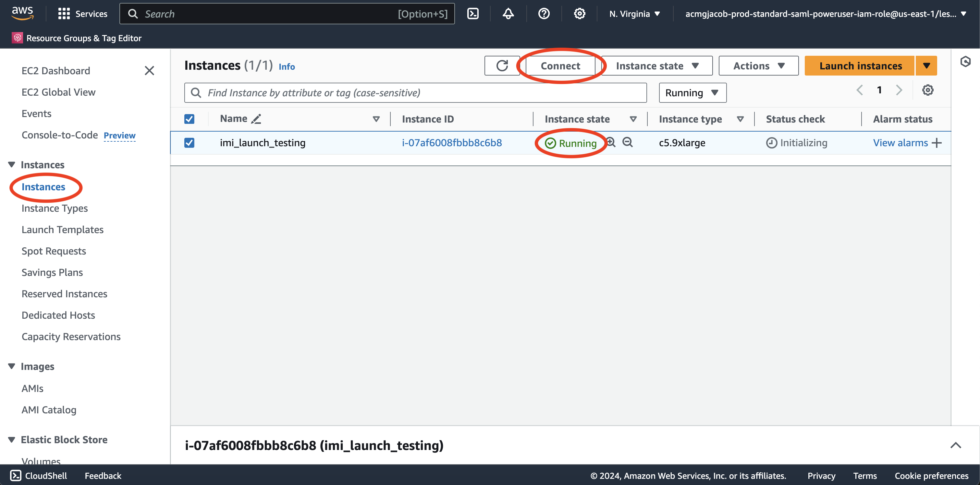Open the Actions dropdown

tap(759, 66)
